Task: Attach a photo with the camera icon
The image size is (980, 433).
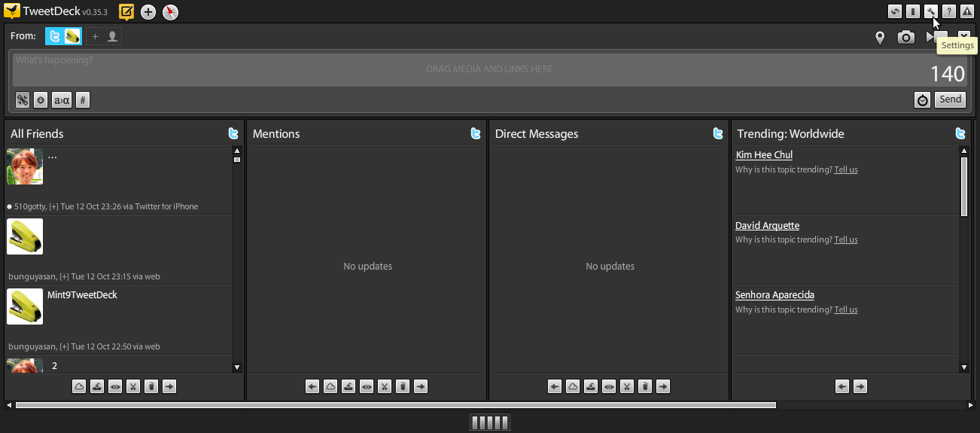Action: pos(906,38)
